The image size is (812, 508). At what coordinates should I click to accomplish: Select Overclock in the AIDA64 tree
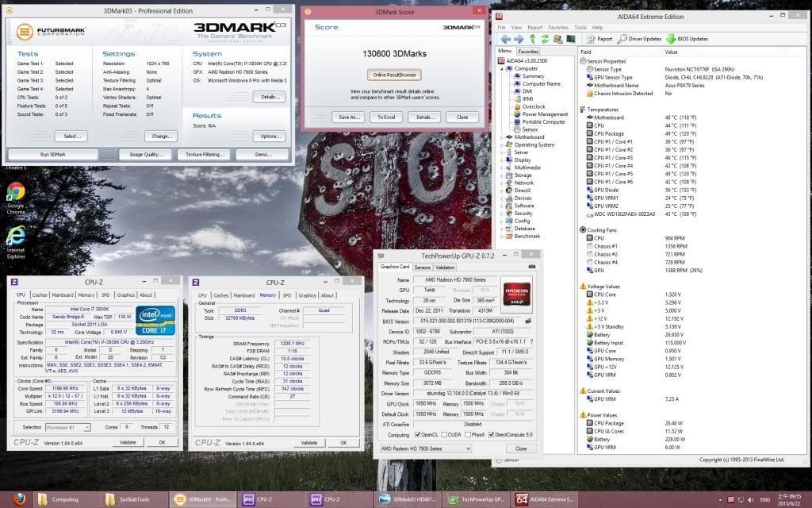pyautogui.click(x=534, y=107)
